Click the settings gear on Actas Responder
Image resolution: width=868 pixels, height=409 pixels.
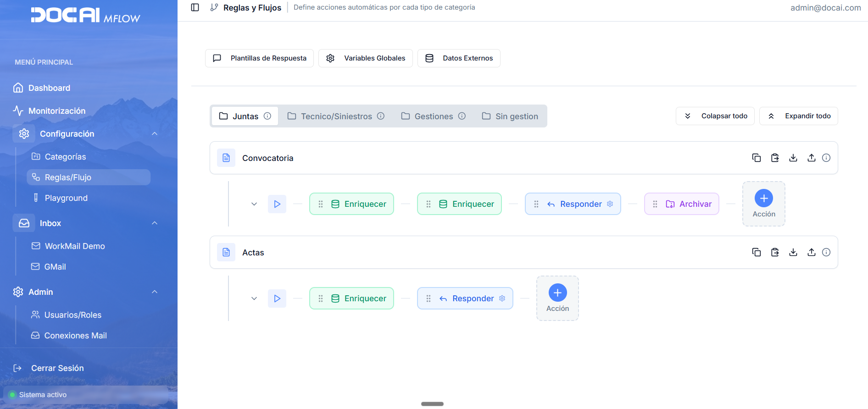click(x=502, y=298)
